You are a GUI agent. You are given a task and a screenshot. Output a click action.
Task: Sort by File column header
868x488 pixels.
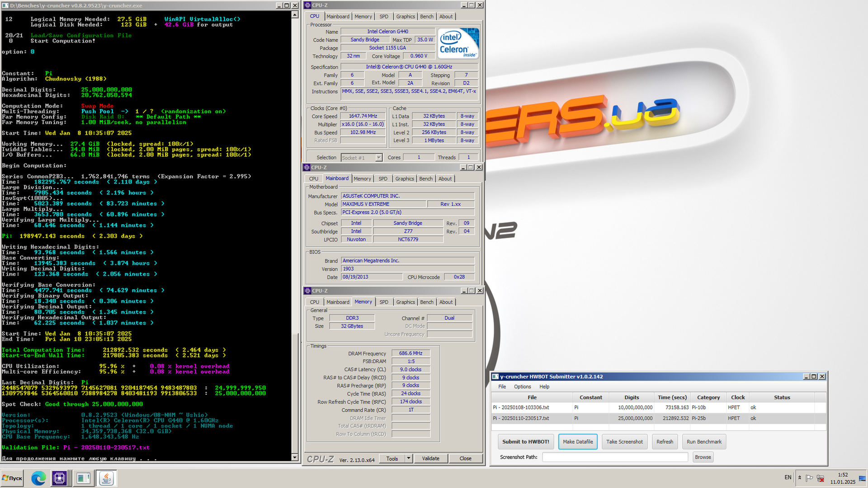(532, 397)
